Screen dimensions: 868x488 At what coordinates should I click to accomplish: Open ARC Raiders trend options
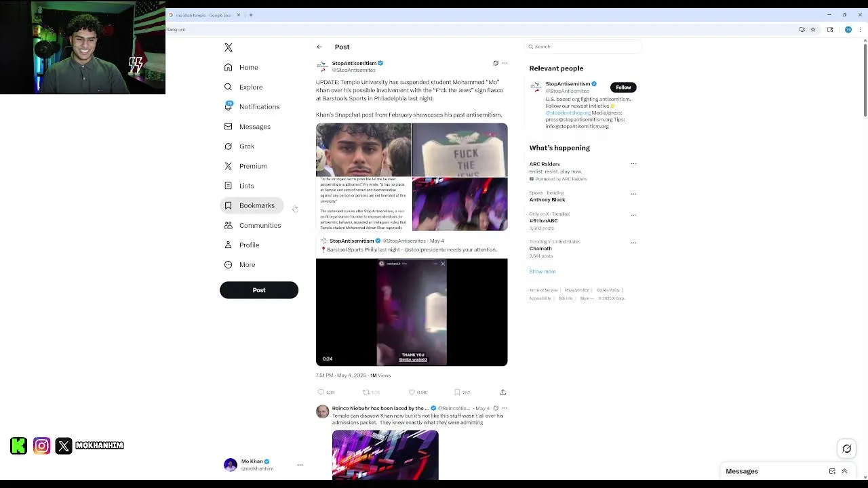pos(633,164)
